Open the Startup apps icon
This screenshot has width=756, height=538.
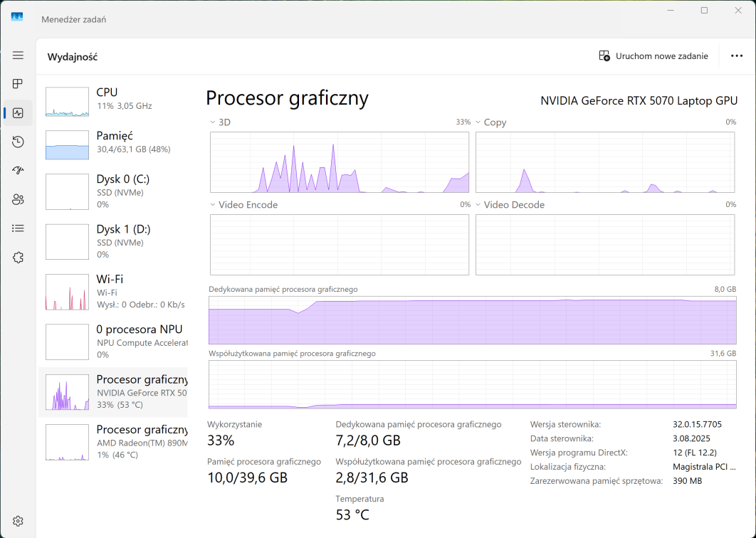click(x=18, y=171)
